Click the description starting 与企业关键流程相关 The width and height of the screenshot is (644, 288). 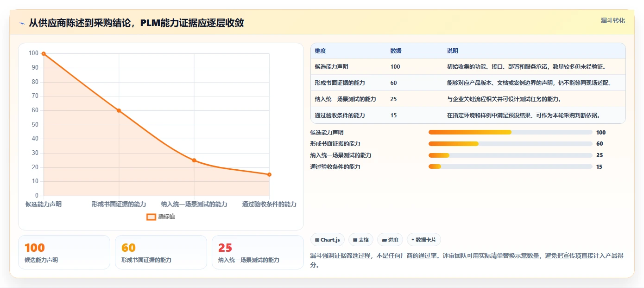[x=504, y=99]
